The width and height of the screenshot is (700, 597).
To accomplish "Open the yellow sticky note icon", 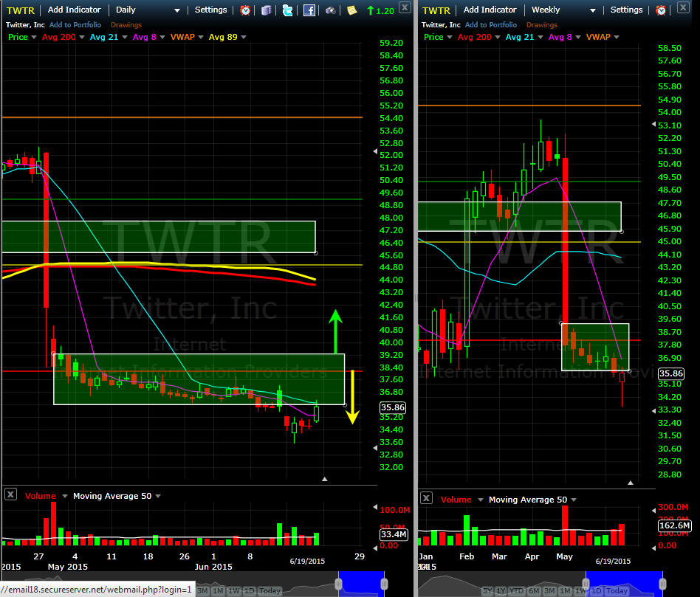I will [x=352, y=10].
